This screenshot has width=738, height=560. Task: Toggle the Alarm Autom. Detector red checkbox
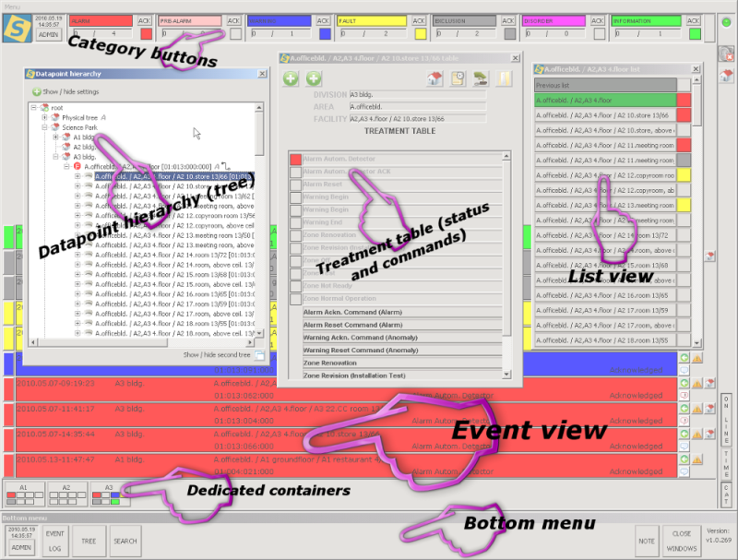295,160
